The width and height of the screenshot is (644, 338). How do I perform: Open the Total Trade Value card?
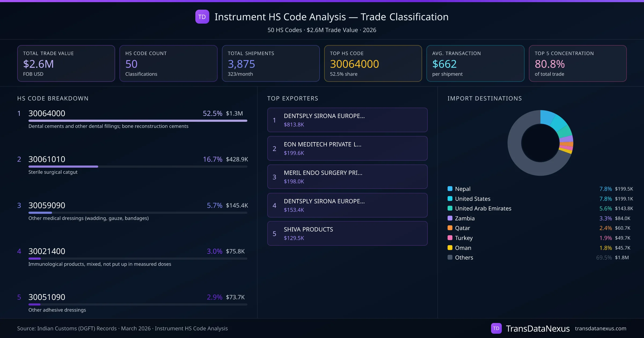pos(66,63)
